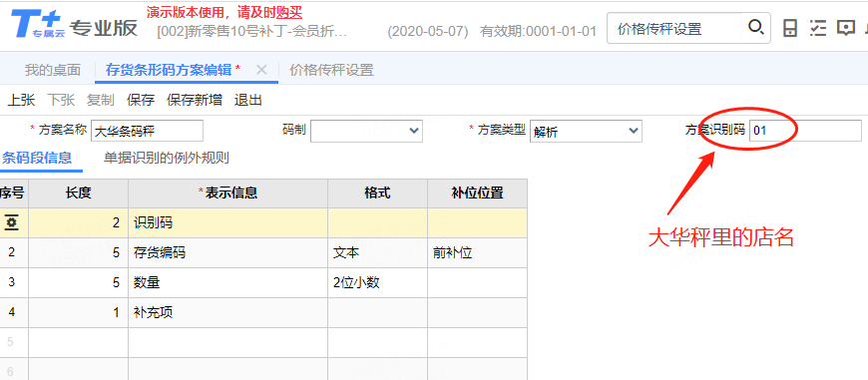Screen dimensions: 868x380
Task: Click row number 3 of the 数量 row
Action: click(12, 282)
